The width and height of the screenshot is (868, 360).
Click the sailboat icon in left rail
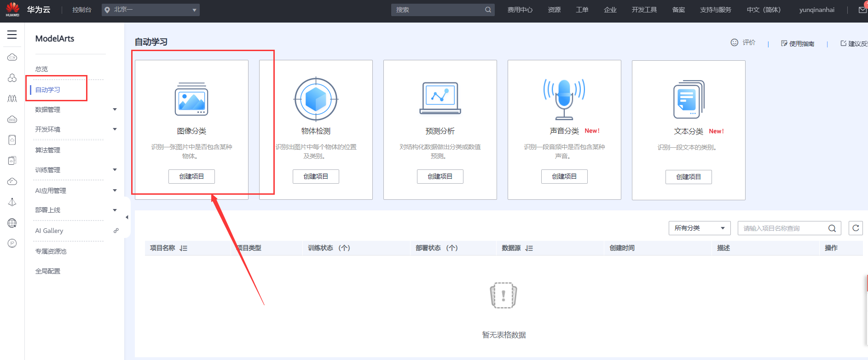(x=12, y=202)
